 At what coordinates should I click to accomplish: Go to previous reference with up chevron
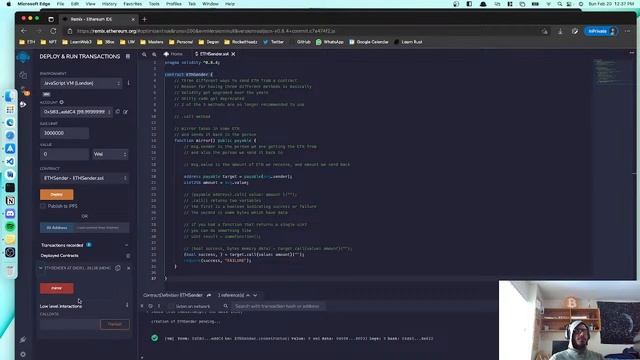point(248,295)
